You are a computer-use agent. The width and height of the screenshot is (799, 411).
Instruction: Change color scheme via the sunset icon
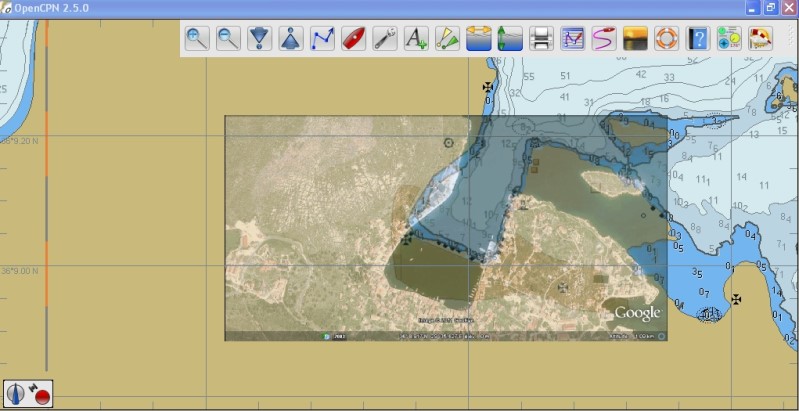click(635, 39)
